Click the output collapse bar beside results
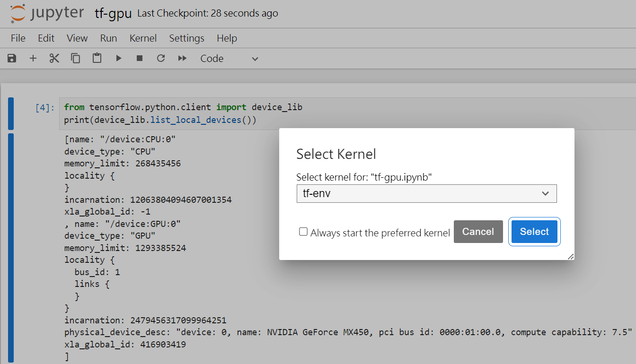The image size is (636, 364). 10,248
